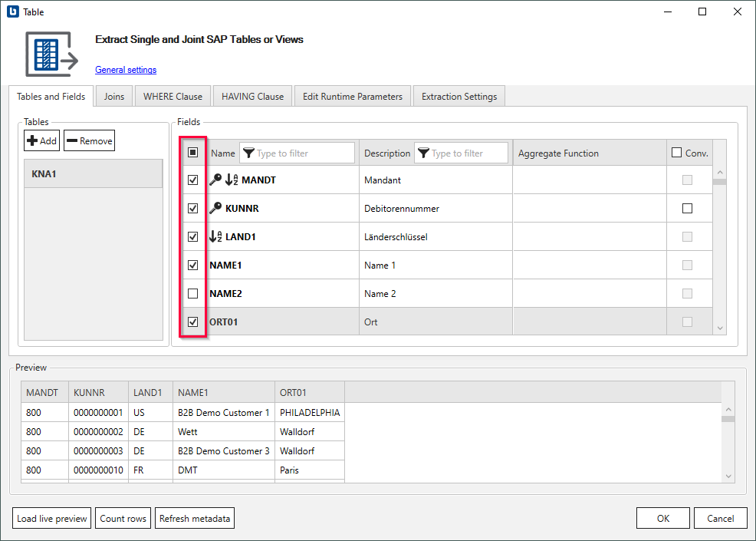Viewport: 756px width, 541px height.
Task: Click the MANDT preview column header
Action: coord(44,392)
